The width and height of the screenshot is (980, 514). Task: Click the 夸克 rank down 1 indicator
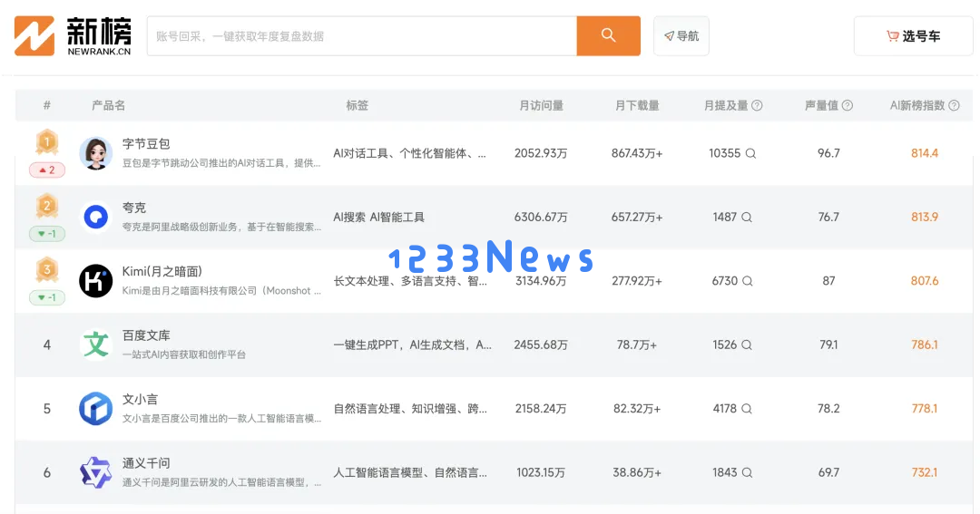tap(47, 234)
